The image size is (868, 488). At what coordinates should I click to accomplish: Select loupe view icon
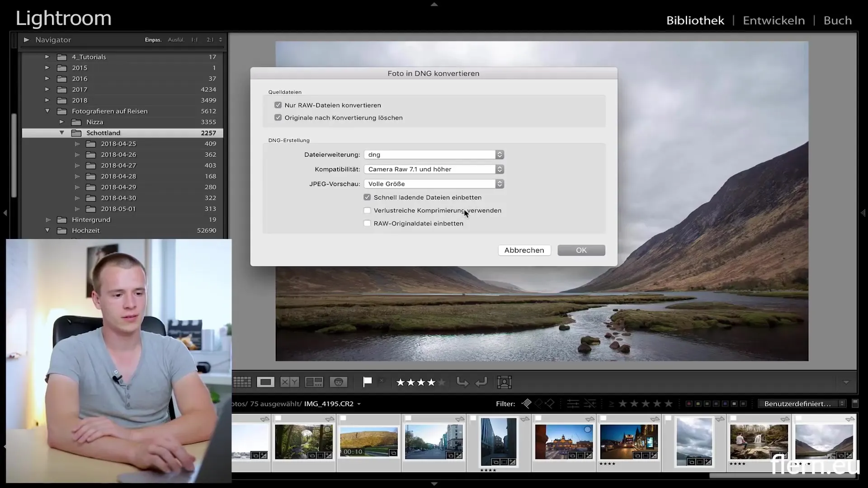coord(265,382)
